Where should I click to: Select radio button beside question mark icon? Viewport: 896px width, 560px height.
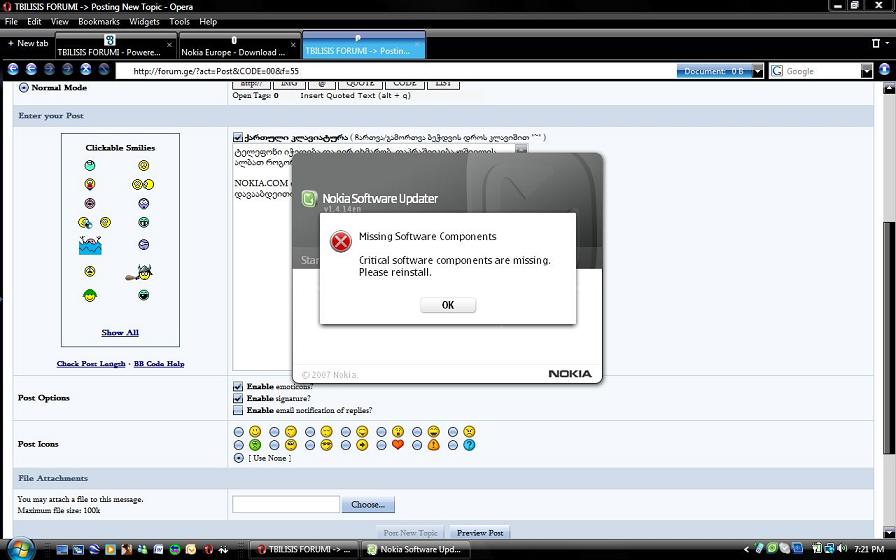coord(453,445)
